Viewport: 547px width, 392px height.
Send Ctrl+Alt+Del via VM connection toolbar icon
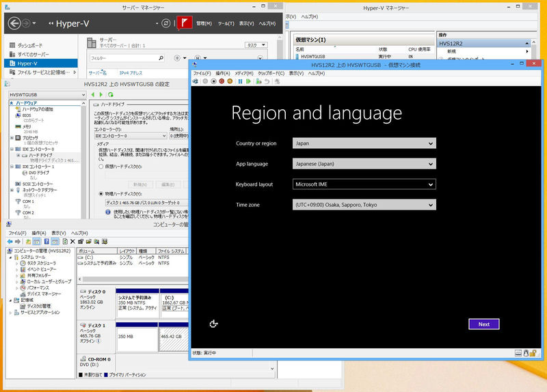click(196, 81)
